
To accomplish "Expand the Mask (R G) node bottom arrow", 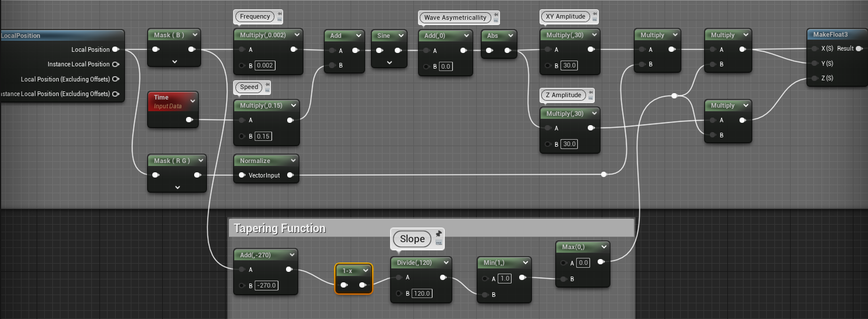I will tap(177, 187).
